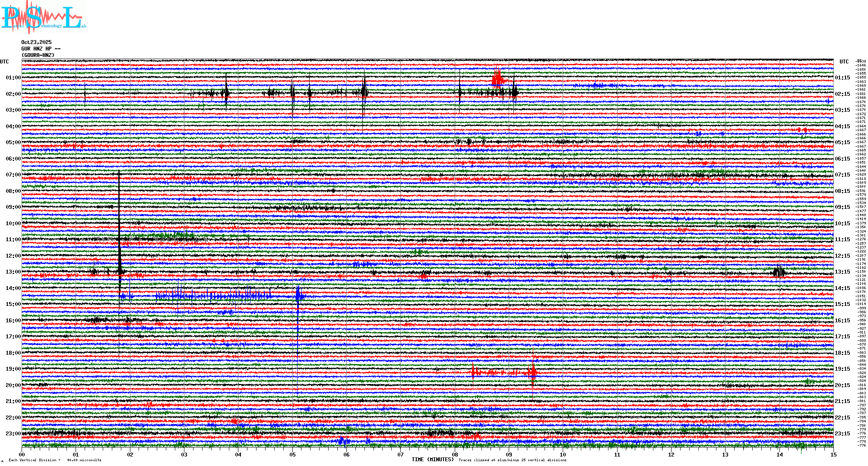Click the right UTC axis header

844,62
